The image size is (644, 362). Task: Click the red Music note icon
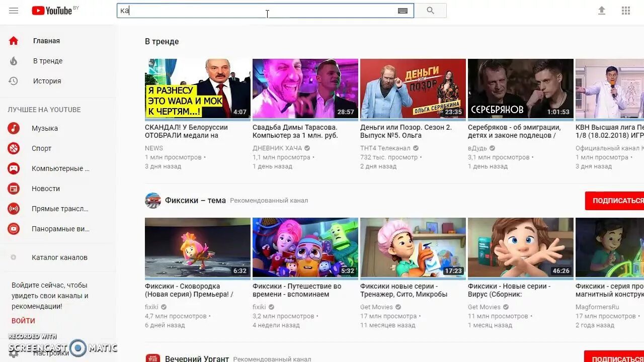pyautogui.click(x=14, y=128)
